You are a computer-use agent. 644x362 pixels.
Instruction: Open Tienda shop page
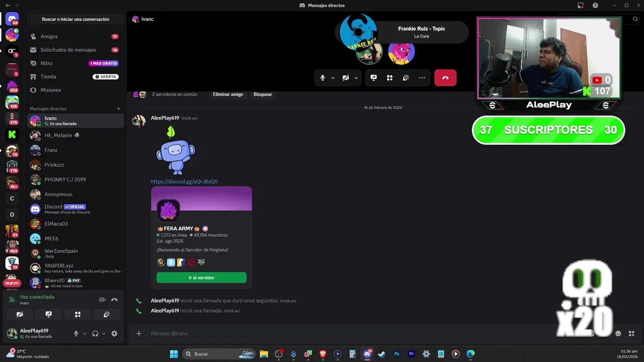tap(75, 76)
